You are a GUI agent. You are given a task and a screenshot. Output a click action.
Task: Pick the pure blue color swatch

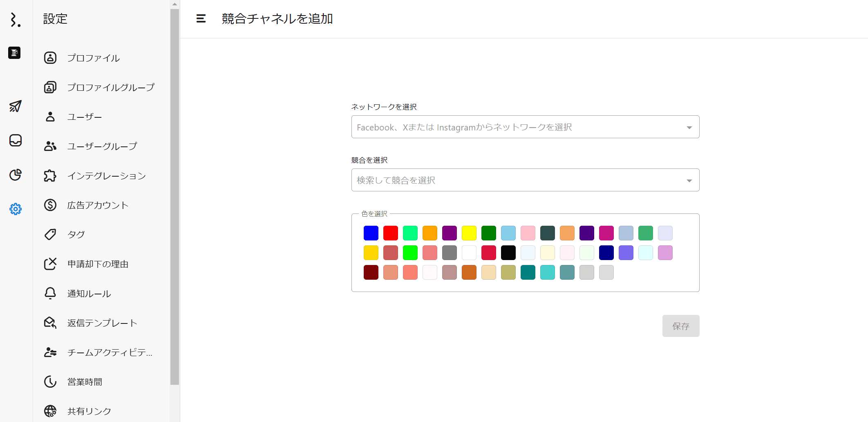(x=371, y=233)
